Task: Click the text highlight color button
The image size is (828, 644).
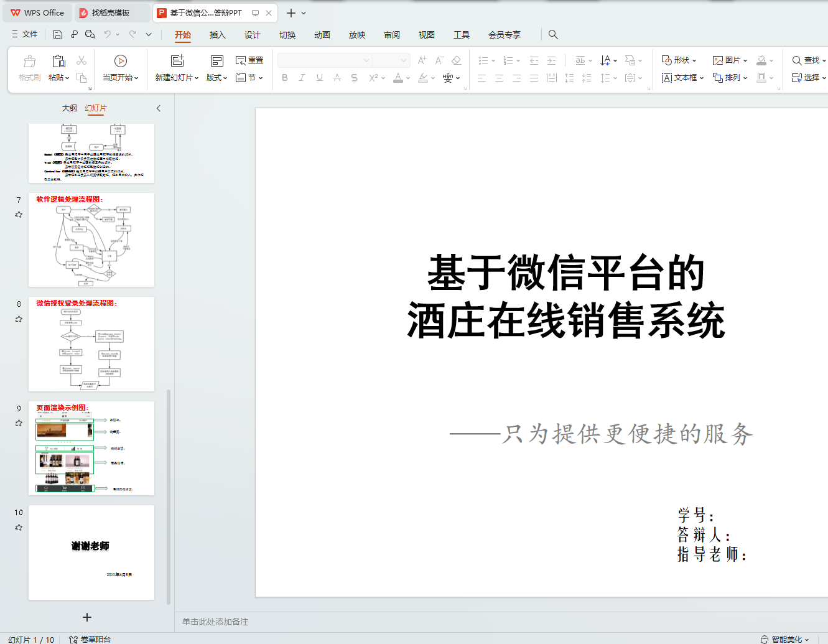Action: [x=423, y=78]
